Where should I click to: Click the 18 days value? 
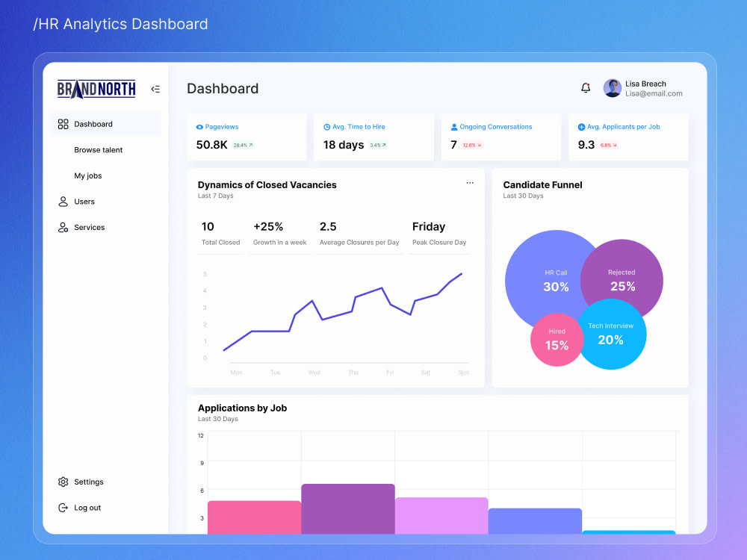(x=344, y=145)
